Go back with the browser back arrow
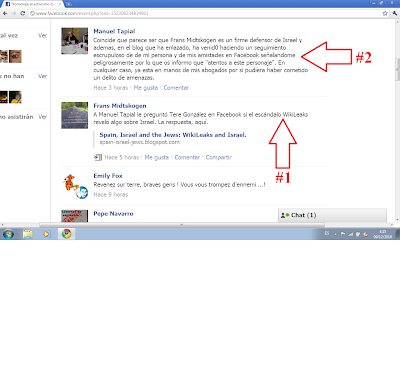This screenshot has height=387, width=400. pos(5,13)
